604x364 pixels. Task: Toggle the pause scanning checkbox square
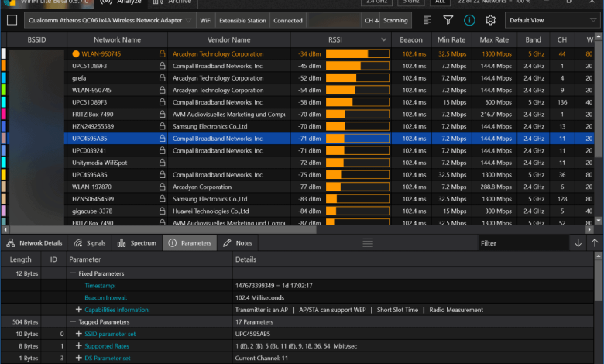pyautogui.click(x=12, y=20)
